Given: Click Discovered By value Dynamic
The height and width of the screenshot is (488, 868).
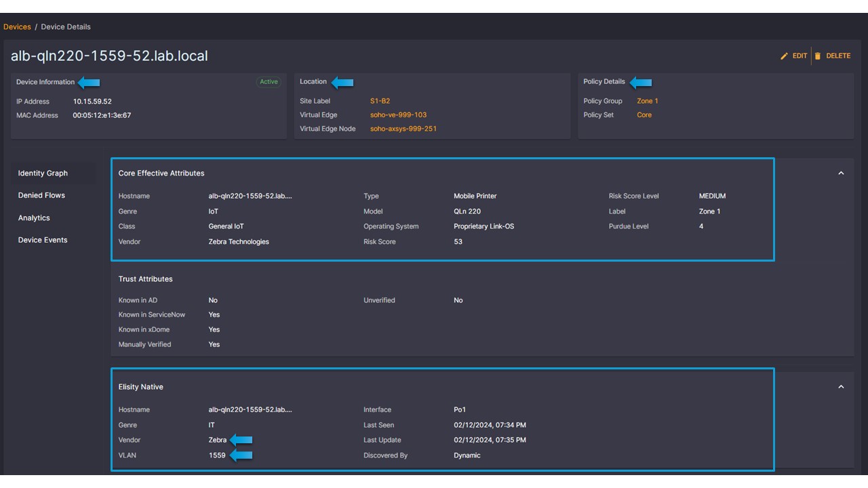Looking at the screenshot, I should (467, 455).
